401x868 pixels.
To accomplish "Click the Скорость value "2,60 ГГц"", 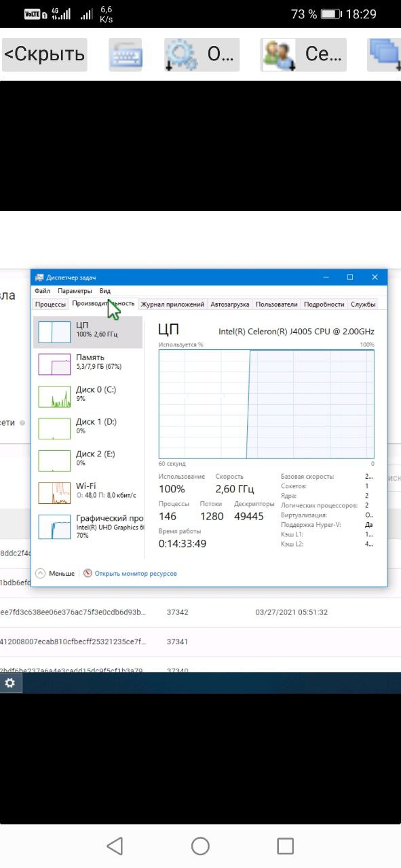I will [x=235, y=489].
